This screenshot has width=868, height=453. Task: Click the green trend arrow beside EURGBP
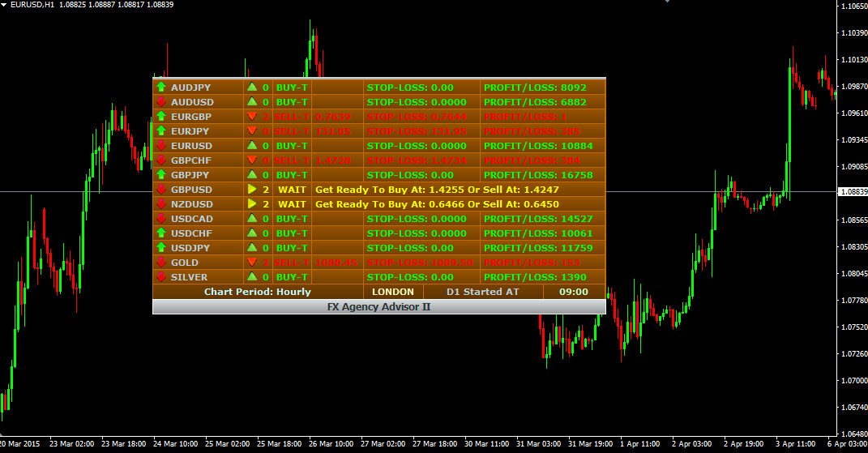[161, 117]
